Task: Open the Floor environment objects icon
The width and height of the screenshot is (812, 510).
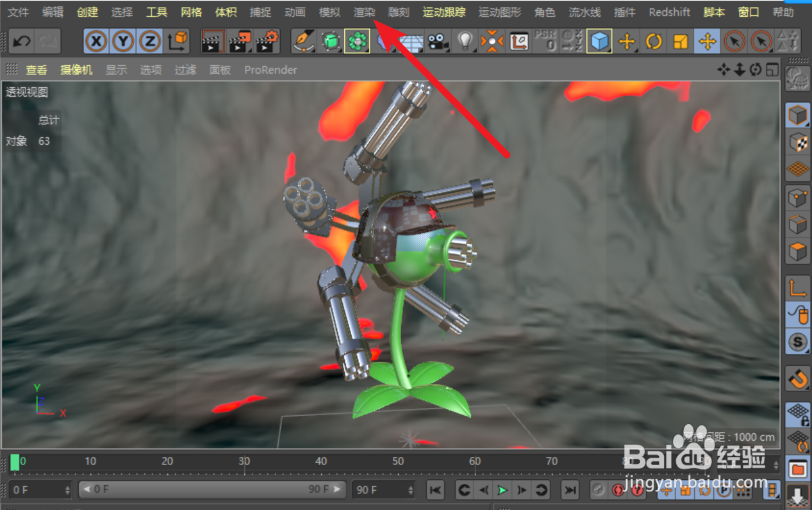Action: 411,42
